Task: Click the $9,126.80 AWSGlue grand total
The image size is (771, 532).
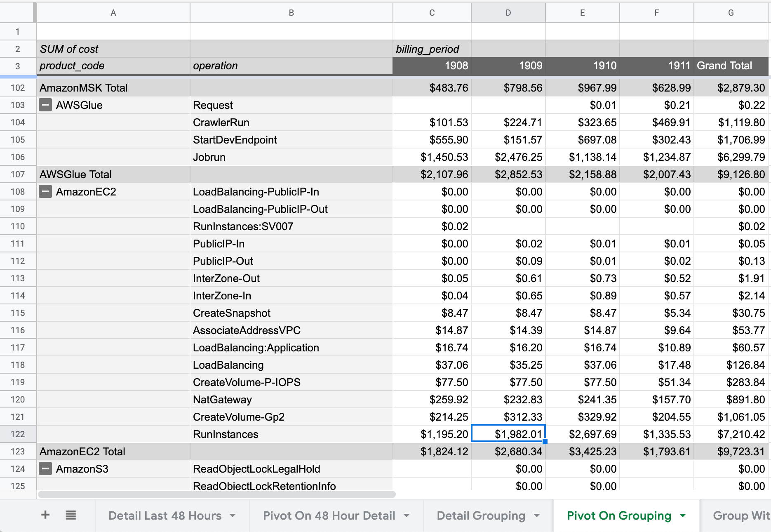Action: coord(731,174)
